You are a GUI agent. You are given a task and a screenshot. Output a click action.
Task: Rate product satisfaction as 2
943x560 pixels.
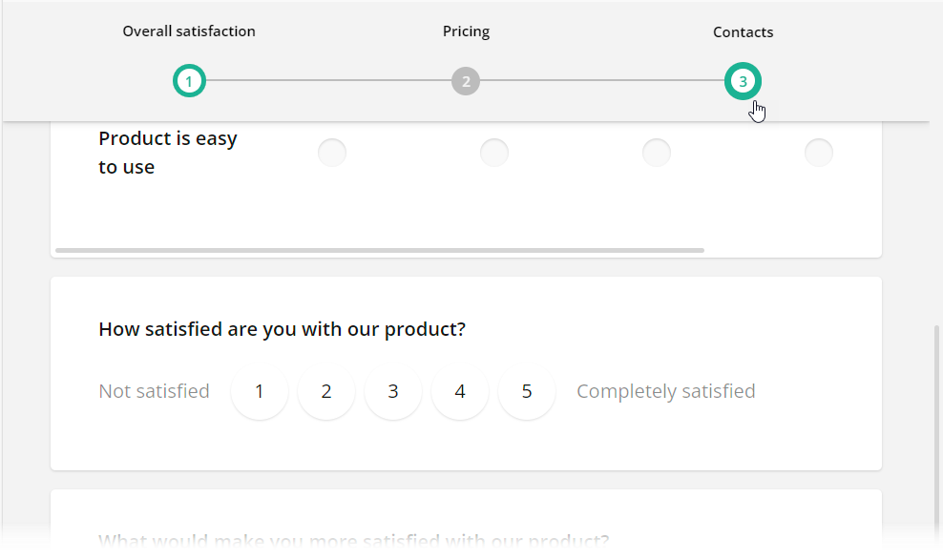pos(325,391)
